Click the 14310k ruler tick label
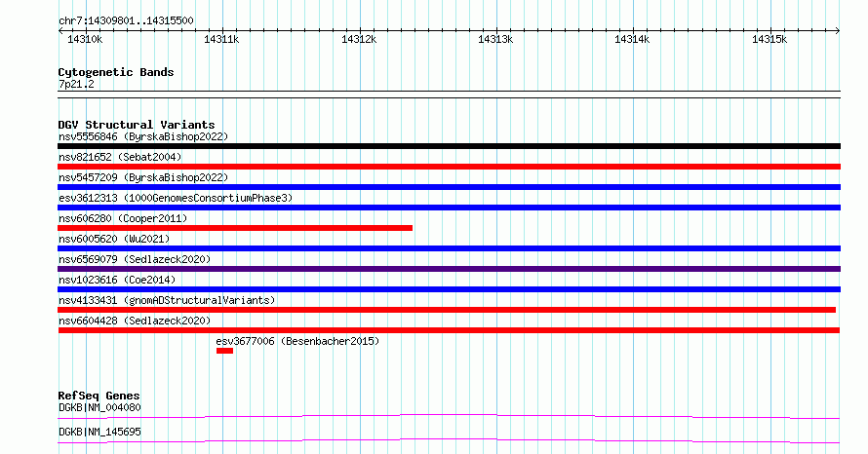Image resolution: width=868 pixels, height=454 pixels. [85, 39]
